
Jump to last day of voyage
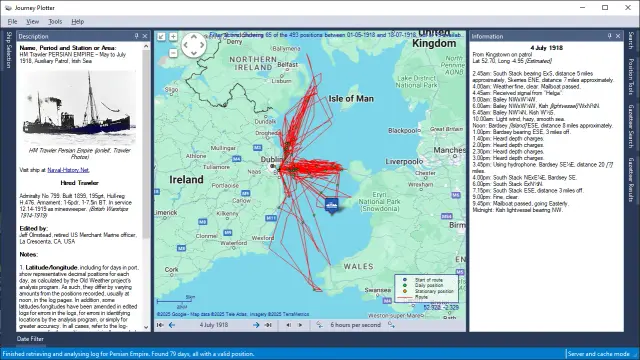pyautogui.click(x=268, y=325)
